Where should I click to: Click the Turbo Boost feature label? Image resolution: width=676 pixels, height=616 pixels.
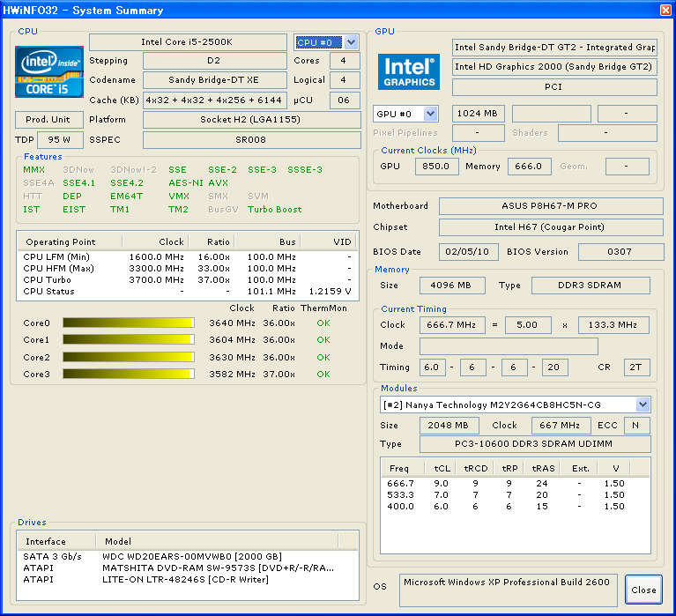(x=275, y=210)
